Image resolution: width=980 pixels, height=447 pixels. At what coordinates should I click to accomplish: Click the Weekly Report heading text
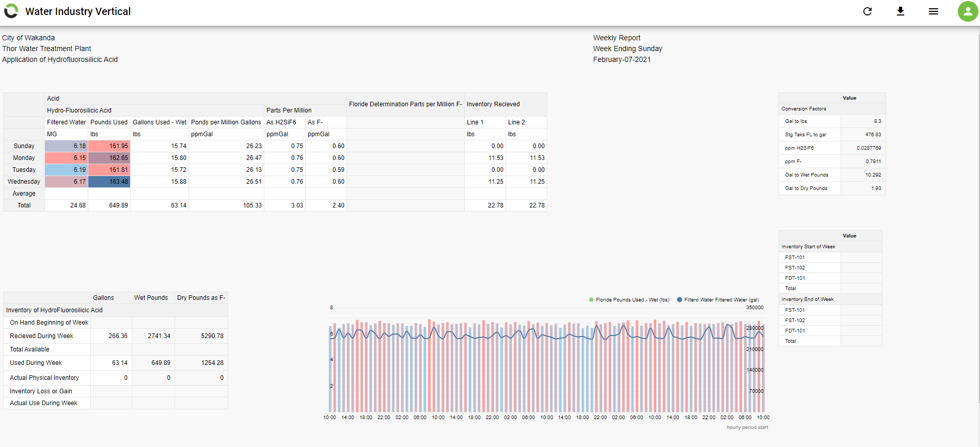[x=617, y=38]
